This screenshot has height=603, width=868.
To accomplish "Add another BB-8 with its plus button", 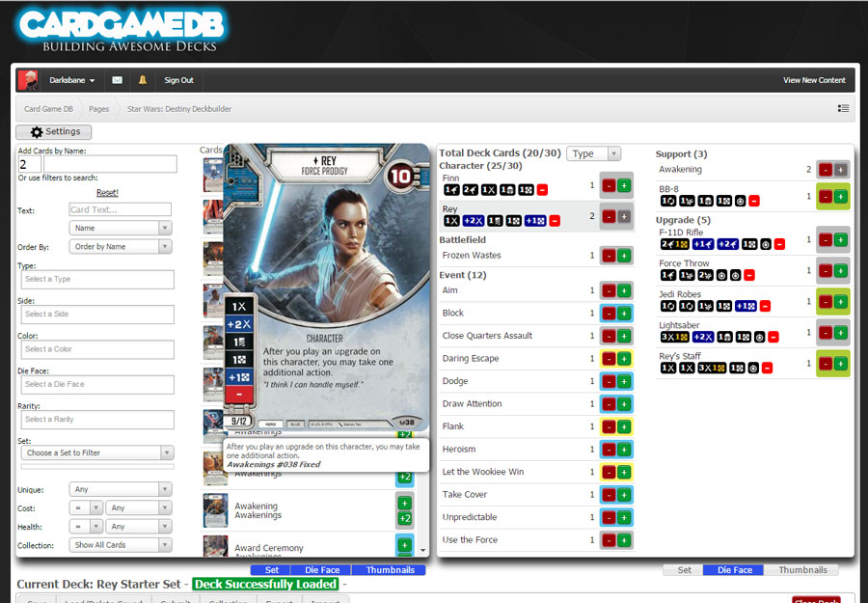I will (841, 197).
